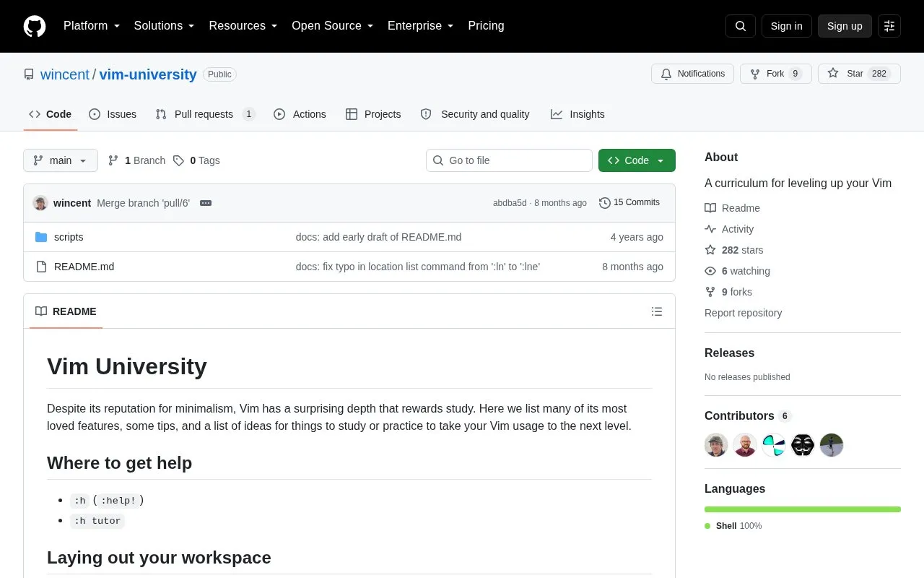
Task: Switch to the Issues tab
Action: pyautogui.click(x=113, y=114)
